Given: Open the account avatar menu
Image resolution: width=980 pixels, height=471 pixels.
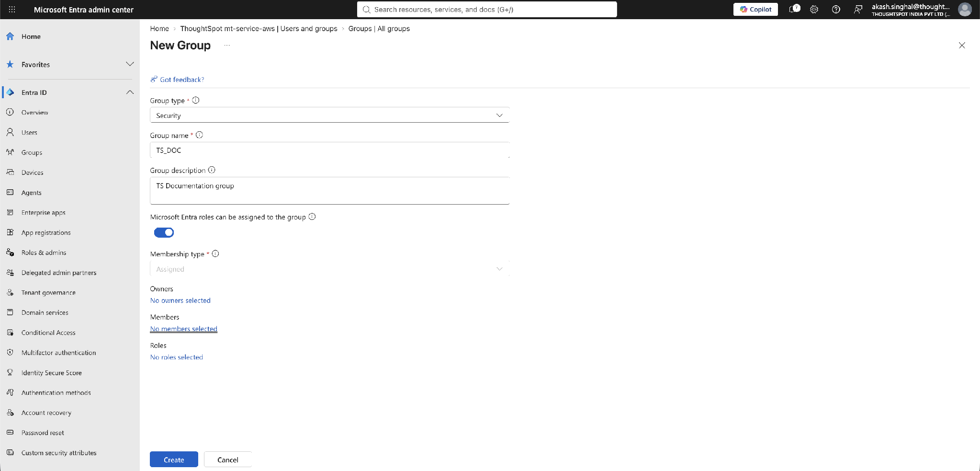Looking at the screenshot, I should coord(964,9).
